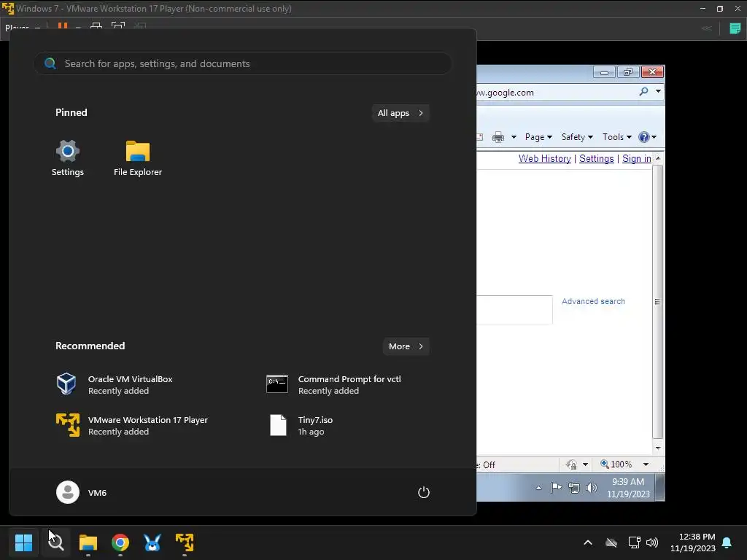Open host network tray icon
Viewport: 747px width, 560px height.
[634, 542]
